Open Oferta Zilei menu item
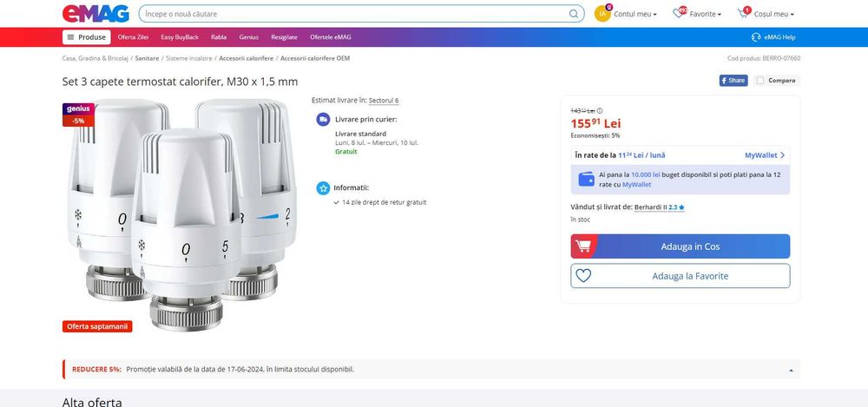The image size is (868, 407). coord(134,37)
